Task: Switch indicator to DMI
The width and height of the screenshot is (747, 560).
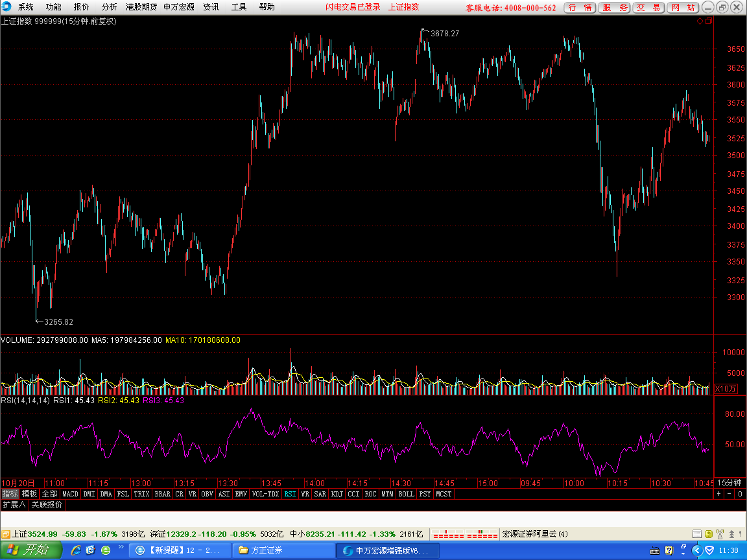Action: tap(89, 494)
